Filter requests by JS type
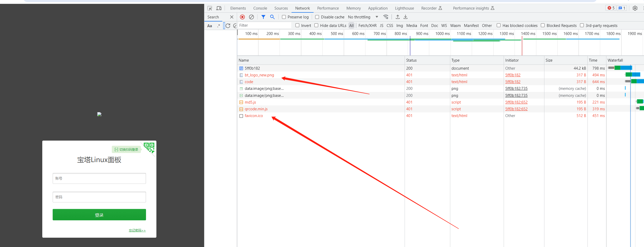This screenshot has width=644, height=247. click(382, 26)
